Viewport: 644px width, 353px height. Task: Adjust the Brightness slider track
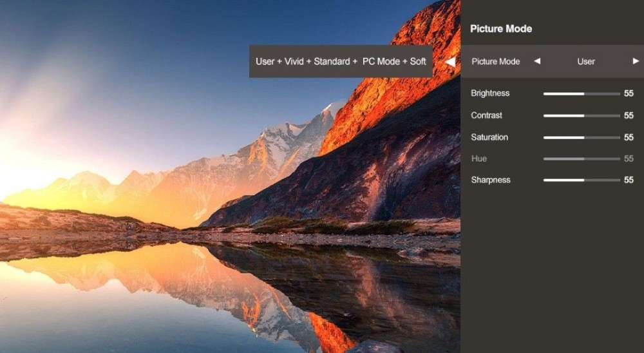[x=582, y=93]
